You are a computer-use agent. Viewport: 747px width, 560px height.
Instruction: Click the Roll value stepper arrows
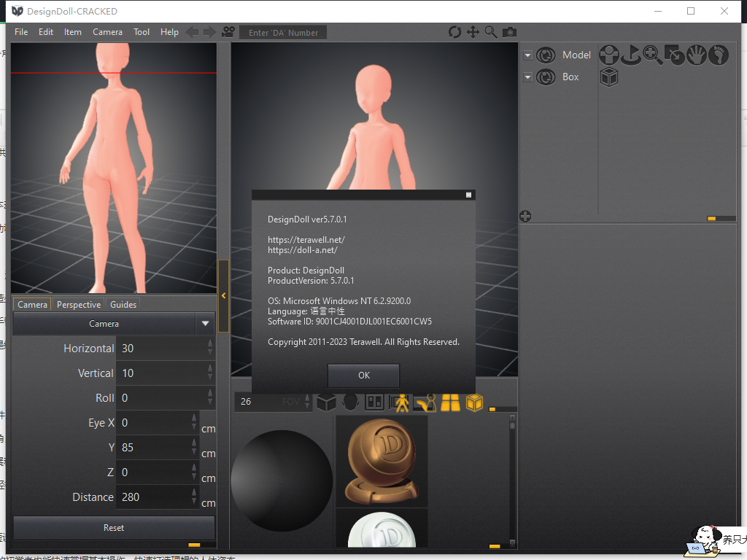[x=210, y=397]
